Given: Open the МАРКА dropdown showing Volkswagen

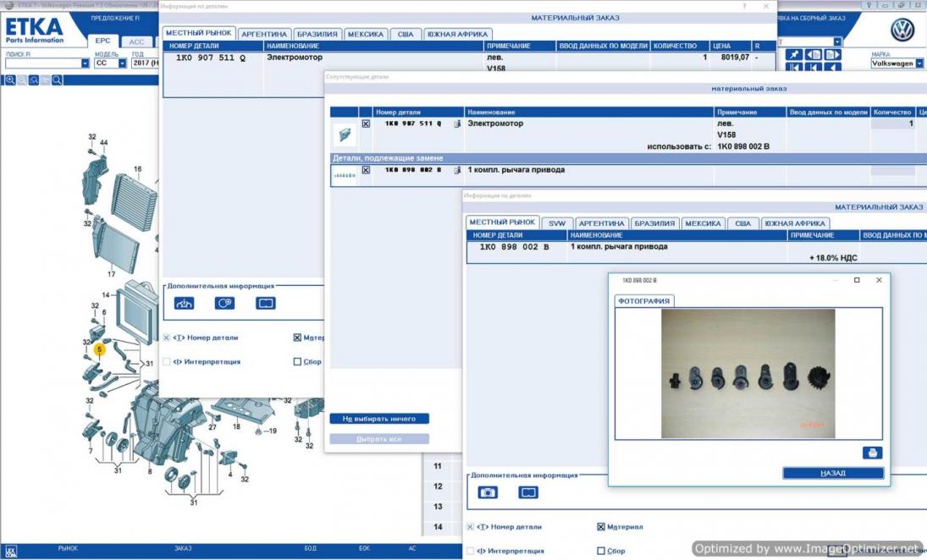Looking at the screenshot, I should click(x=919, y=63).
